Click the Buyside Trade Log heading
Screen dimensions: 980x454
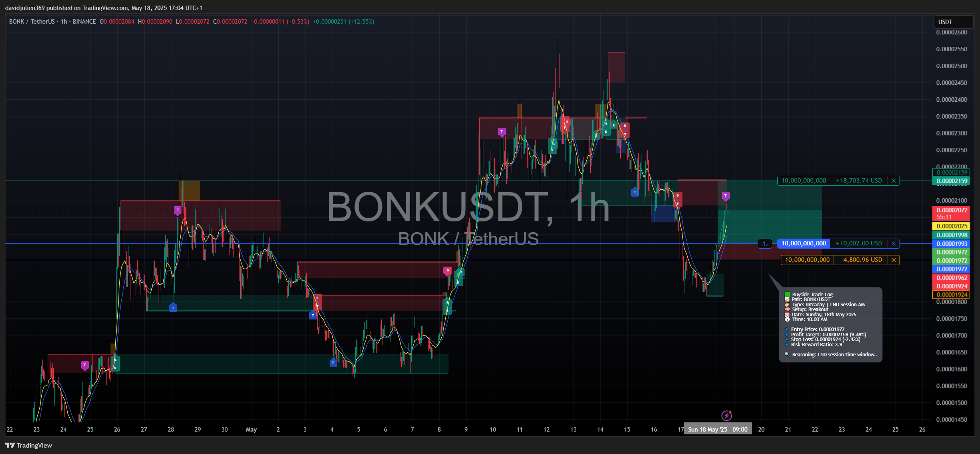point(812,295)
